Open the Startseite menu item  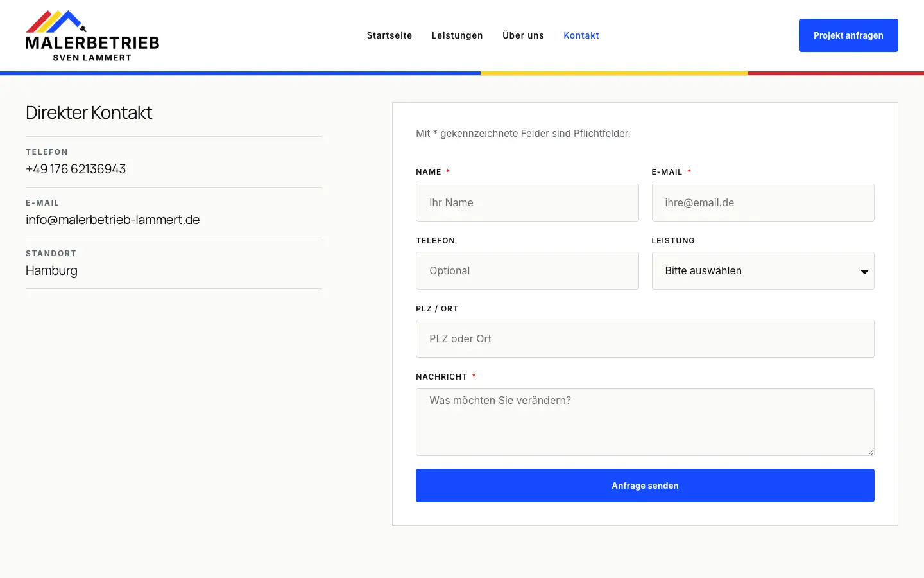[x=389, y=35]
